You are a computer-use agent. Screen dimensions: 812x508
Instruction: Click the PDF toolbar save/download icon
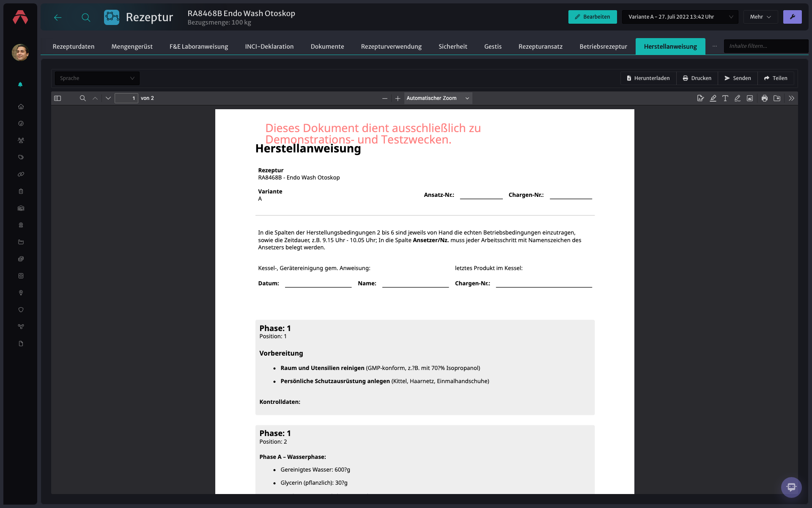point(777,98)
